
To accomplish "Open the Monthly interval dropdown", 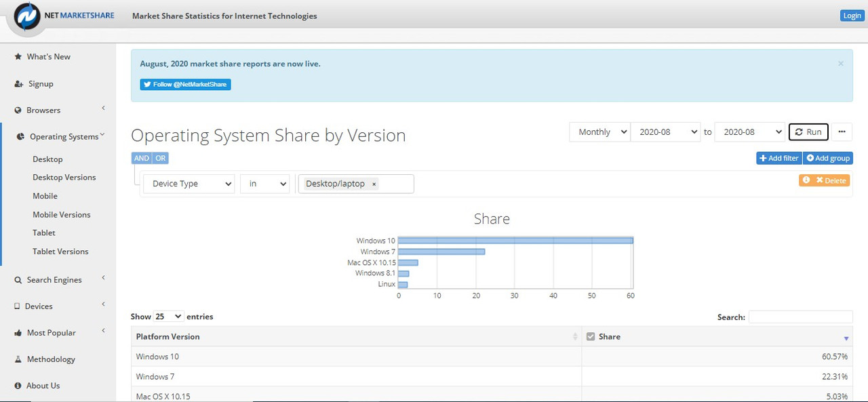I will coord(599,132).
